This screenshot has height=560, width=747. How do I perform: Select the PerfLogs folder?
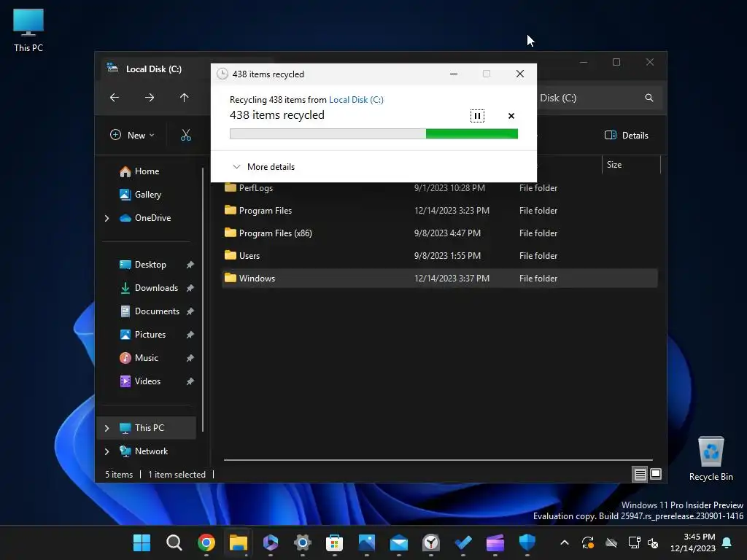click(439, 187)
